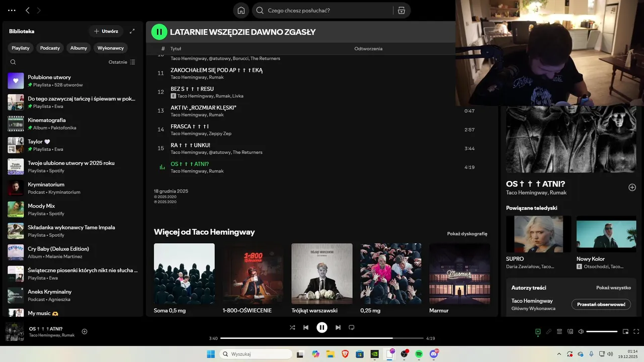Open the connect to a device icon
This screenshot has height=362, width=644.
571,331
